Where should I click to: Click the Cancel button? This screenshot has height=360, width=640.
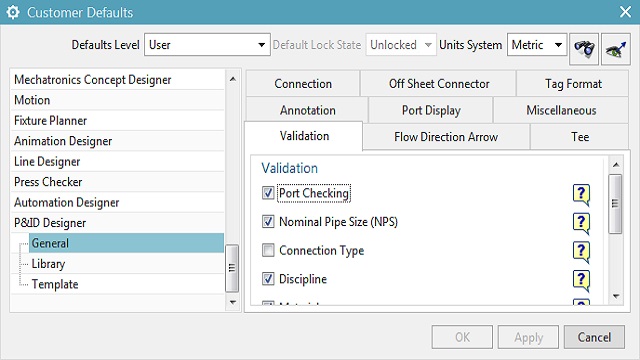click(594, 337)
